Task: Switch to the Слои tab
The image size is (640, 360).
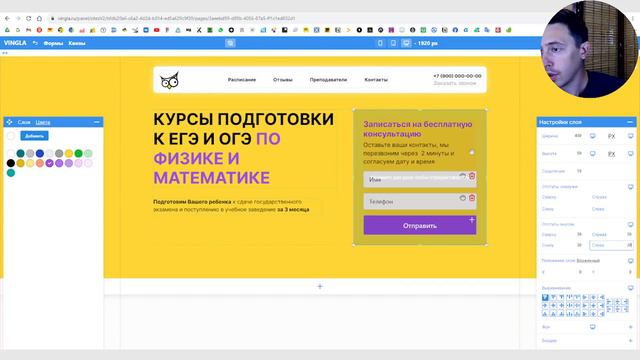Action: point(24,122)
